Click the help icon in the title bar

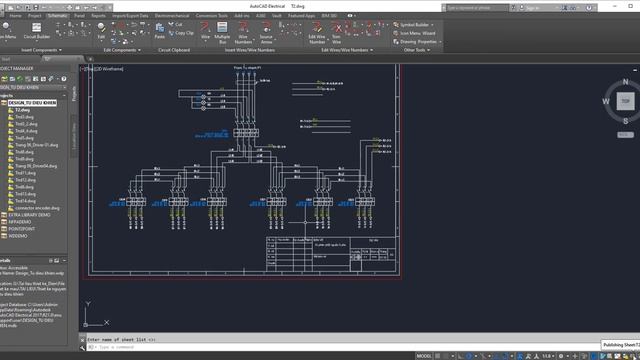pyautogui.click(x=589, y=8)
